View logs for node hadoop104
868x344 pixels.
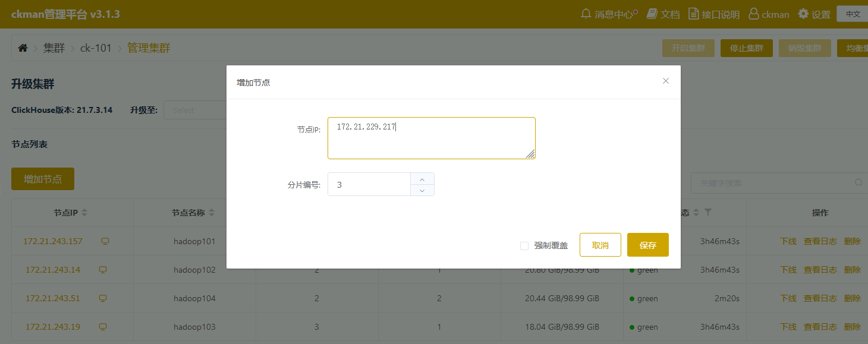pos(820,298)
